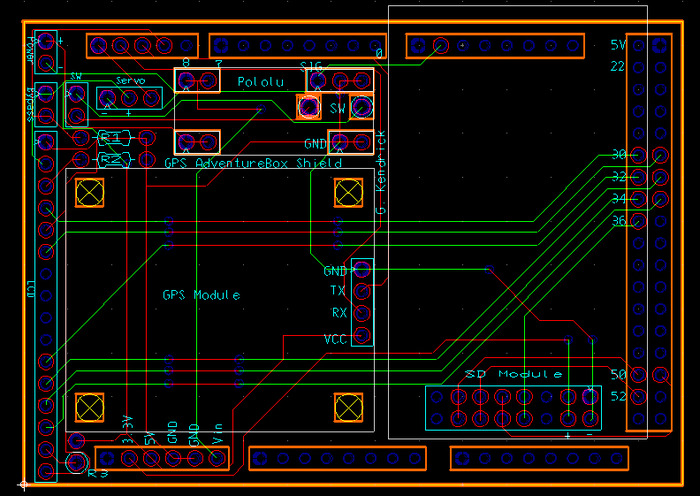The image size is (700, 496).
Task: Click the vertical G. Kendrick text
Action: 381,172
